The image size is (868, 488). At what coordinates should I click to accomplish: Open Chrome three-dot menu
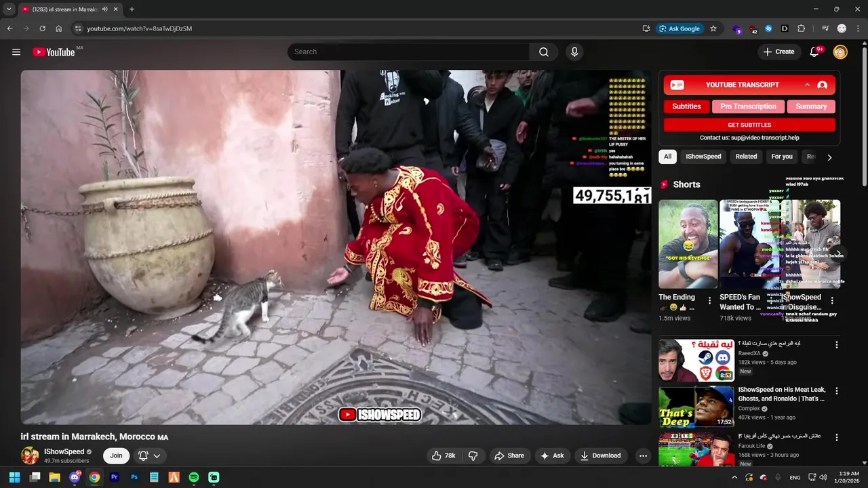click(x=858, y=28)
